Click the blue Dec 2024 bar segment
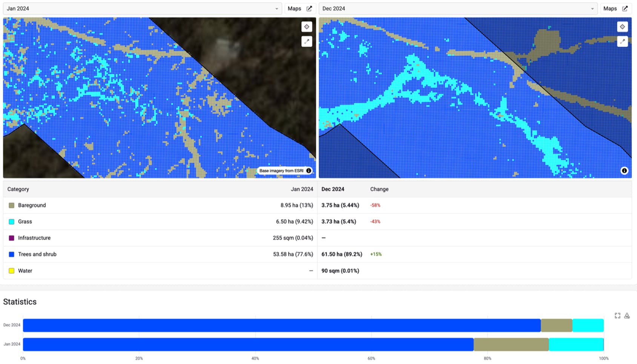 282,325
